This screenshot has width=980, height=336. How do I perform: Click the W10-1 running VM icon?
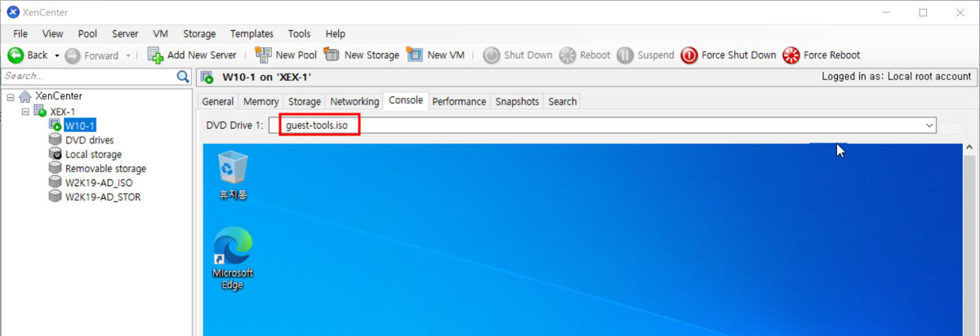[55, 126]
